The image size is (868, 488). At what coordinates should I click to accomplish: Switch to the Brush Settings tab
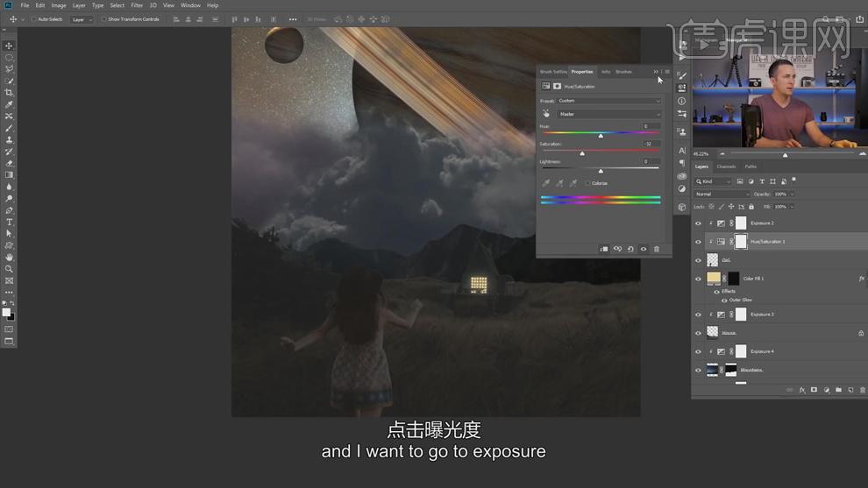tap(553, 72)
